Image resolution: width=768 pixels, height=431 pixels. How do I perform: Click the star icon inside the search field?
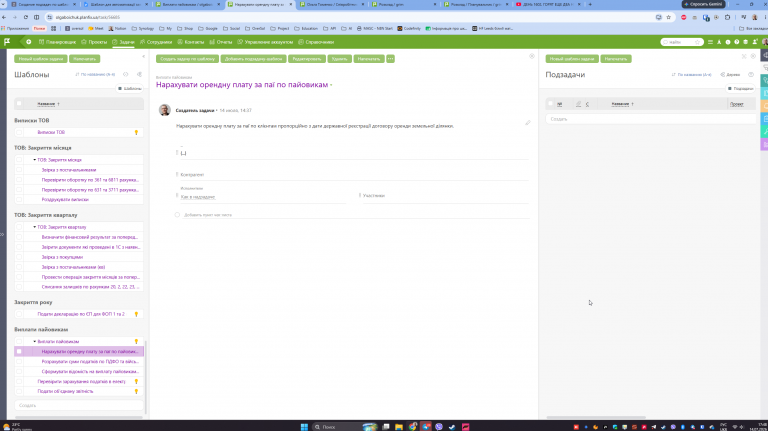click(x=697, y=42)
